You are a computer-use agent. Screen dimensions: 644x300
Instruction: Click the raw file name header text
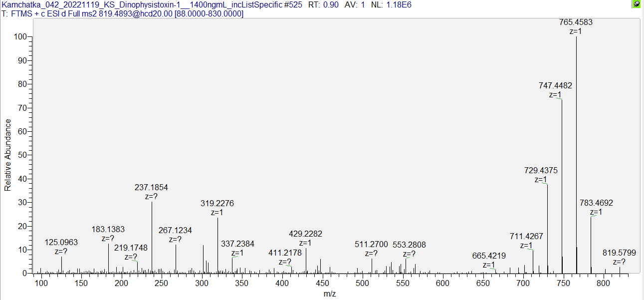[x=207, y=4]
